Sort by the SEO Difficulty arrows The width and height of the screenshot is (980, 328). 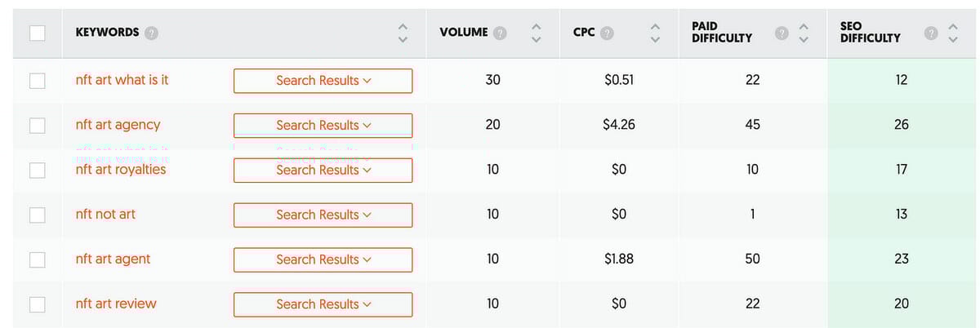pos(952,33)
